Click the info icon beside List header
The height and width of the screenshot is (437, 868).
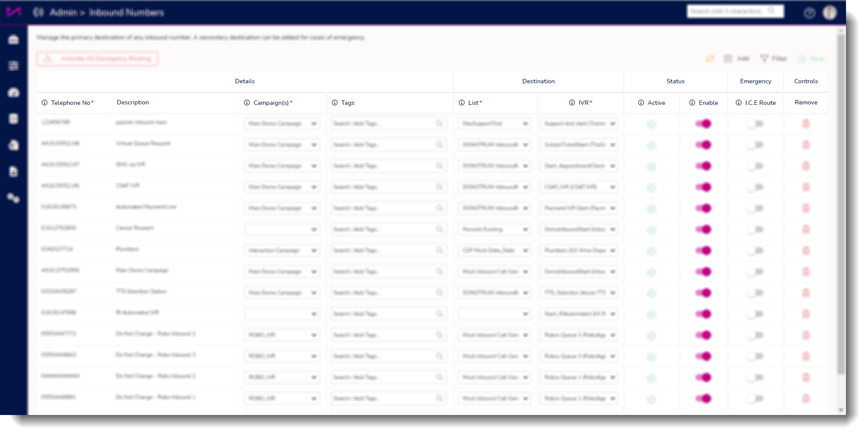[x=462, y=103]
